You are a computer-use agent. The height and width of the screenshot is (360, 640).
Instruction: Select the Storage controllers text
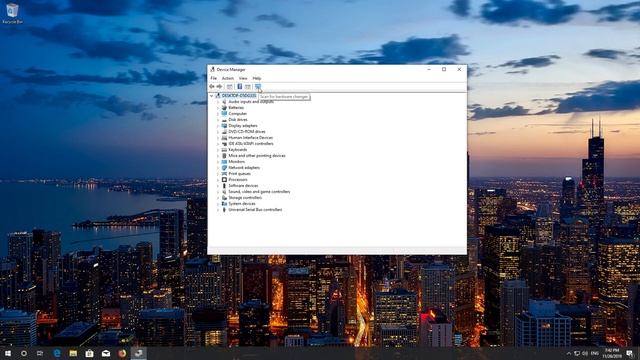pos(245,198)
